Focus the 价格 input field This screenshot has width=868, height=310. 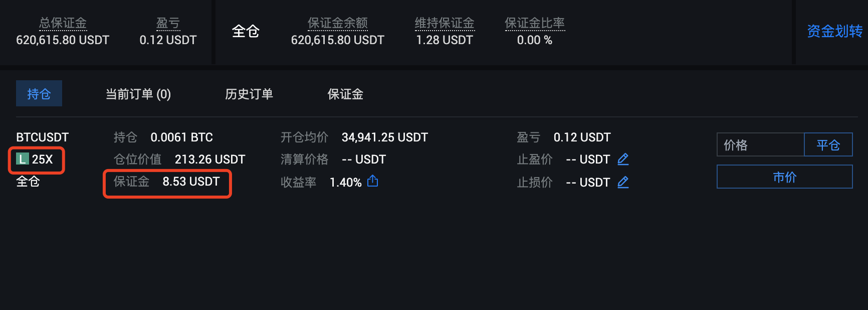click(760, 145)
